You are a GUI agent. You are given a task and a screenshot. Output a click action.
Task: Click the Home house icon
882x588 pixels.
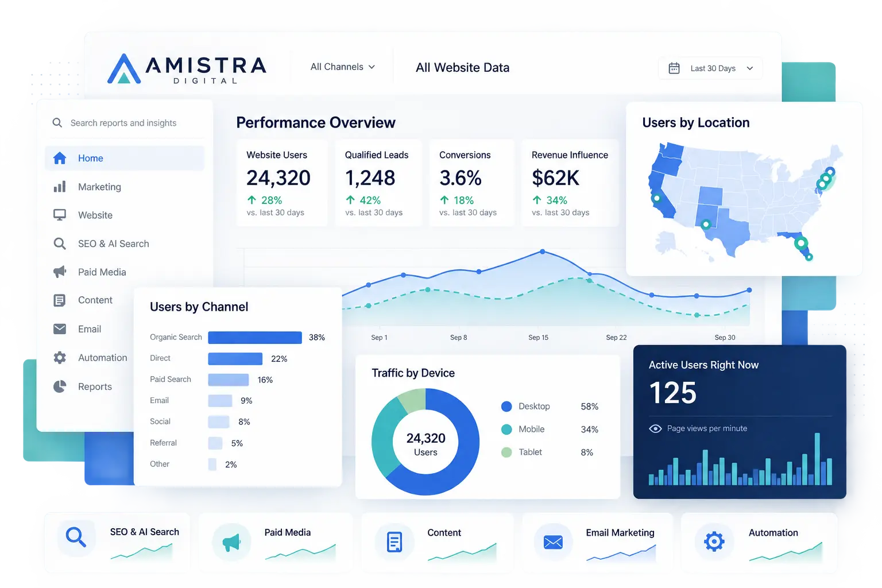click(x=60, y=158)
